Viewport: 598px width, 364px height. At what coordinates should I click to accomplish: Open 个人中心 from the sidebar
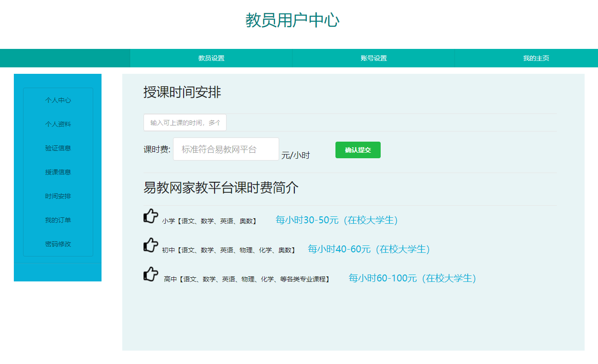click(57, 100)
